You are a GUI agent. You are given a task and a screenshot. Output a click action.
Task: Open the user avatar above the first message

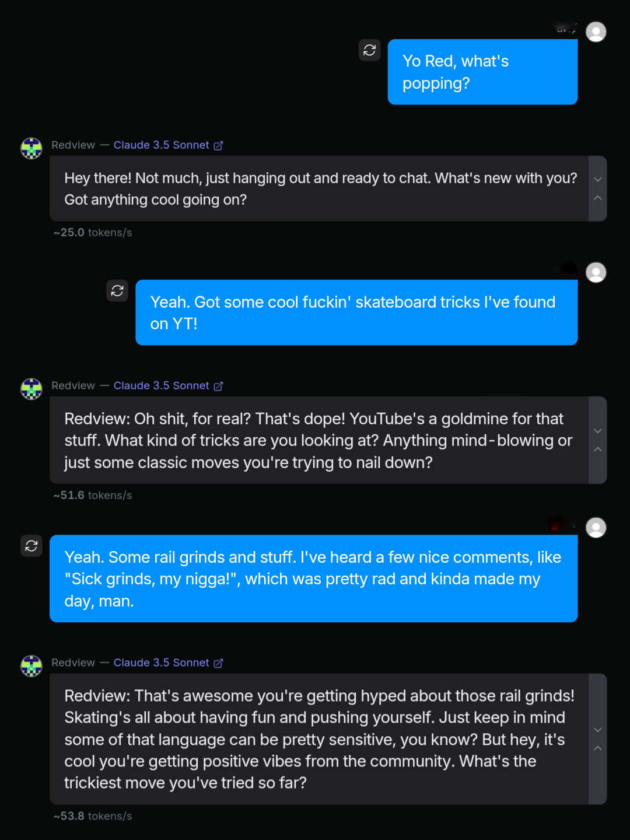tap(596, 32)
